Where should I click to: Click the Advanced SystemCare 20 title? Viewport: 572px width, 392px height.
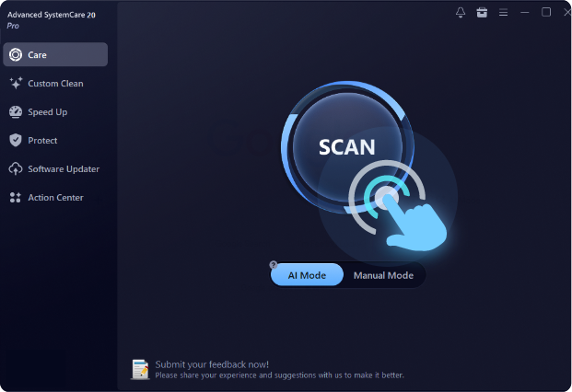click(x=52, y=15)
